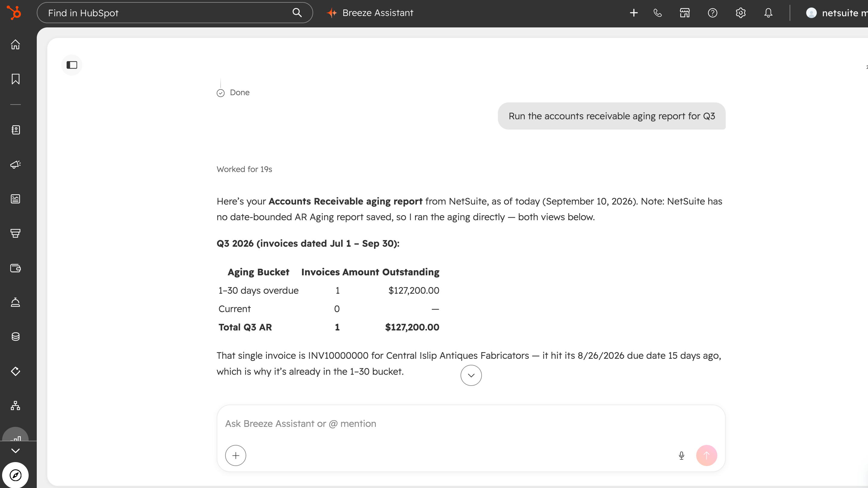Open CRM contacts book icon in sidebar
The height and width of the screenshot is (488, 868).
15,130
